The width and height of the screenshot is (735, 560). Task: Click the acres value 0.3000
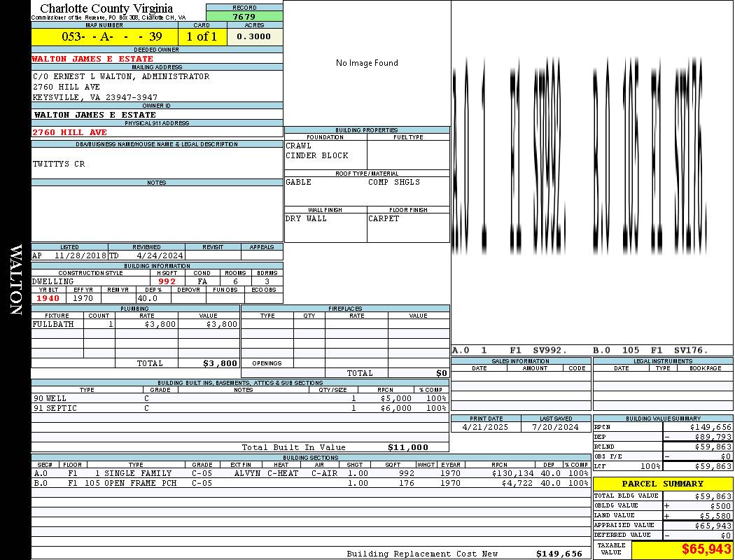[254, 36]
